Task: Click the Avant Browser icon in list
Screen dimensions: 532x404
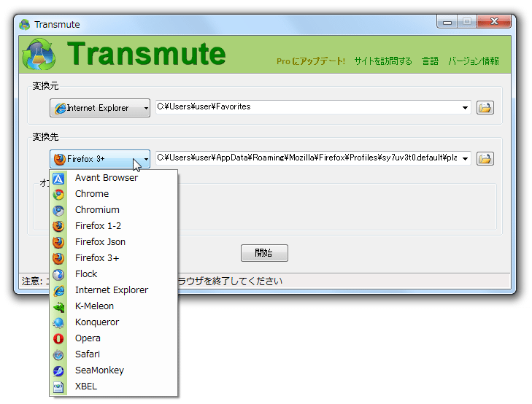Action: tap(58, 178)
